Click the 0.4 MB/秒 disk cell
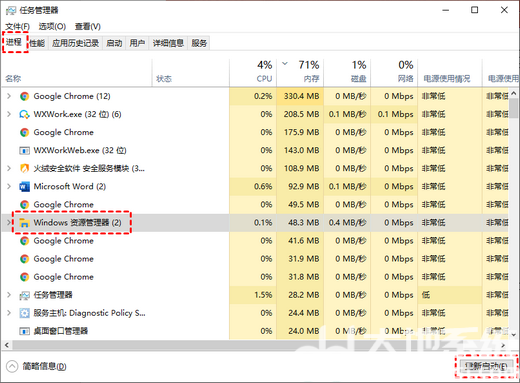Viewport: 520px width, 383px height. pos(348,223)
